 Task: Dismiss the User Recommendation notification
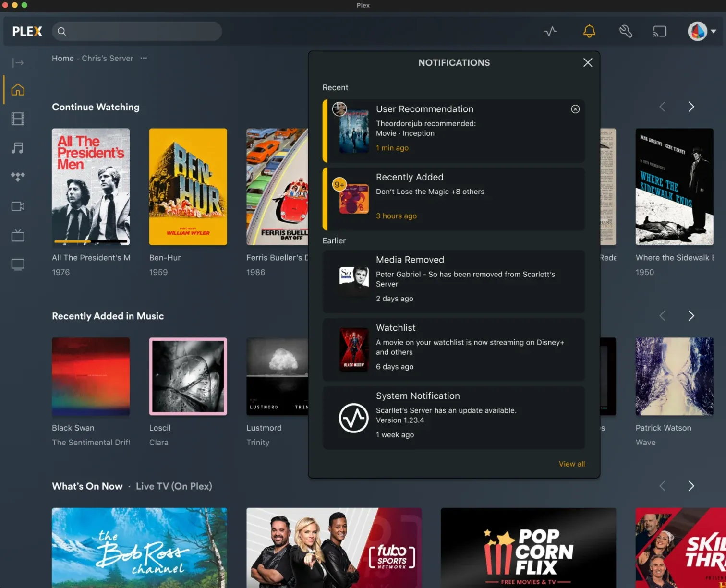point(575,109)
